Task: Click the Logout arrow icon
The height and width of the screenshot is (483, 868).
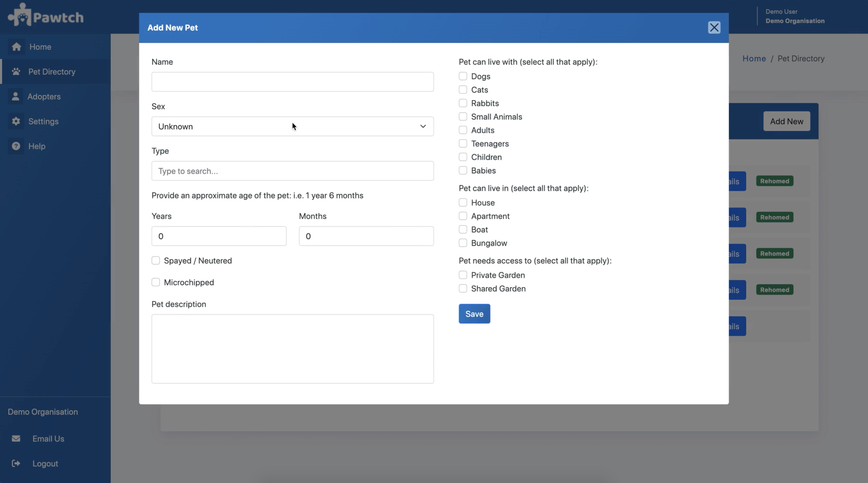Action: click(16, 463)
